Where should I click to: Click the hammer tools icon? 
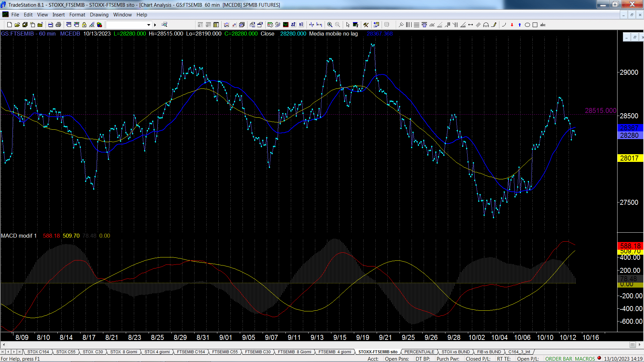click(x=366, y=25)
